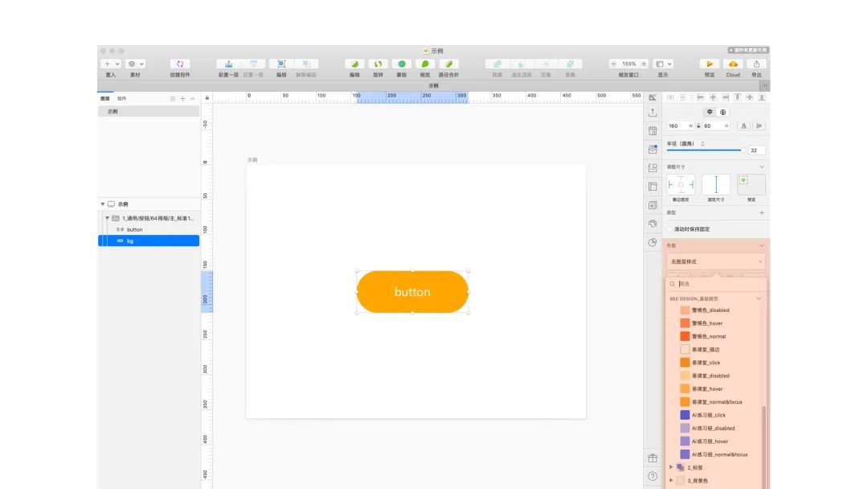This screenshot has height=489, width=868.
Task: Align left using the inspector align icon
Action: (x=701, y=97)
